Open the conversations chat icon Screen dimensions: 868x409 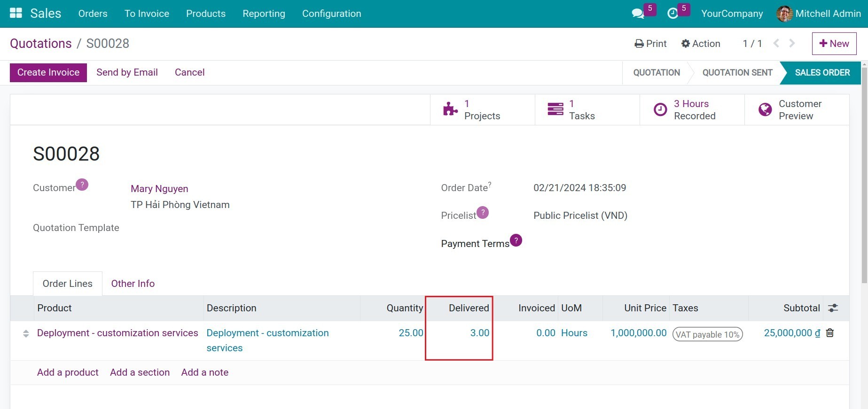[x=638, y=14]
